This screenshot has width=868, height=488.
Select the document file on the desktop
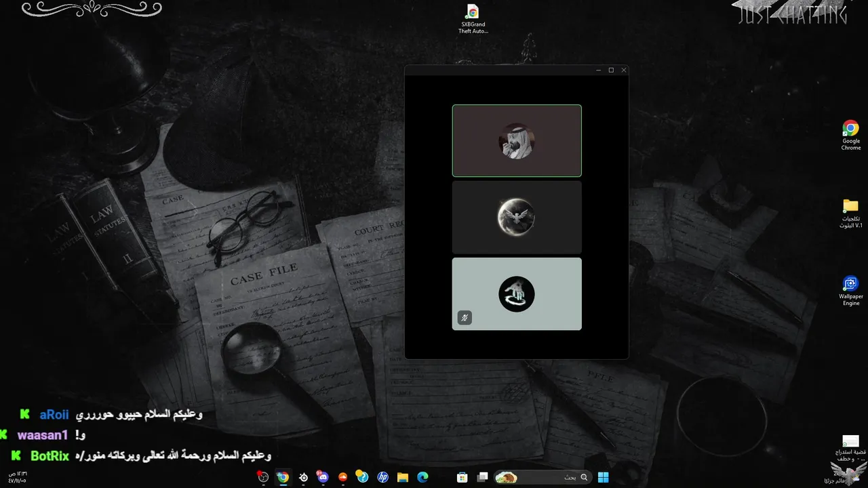pos(851,448)
